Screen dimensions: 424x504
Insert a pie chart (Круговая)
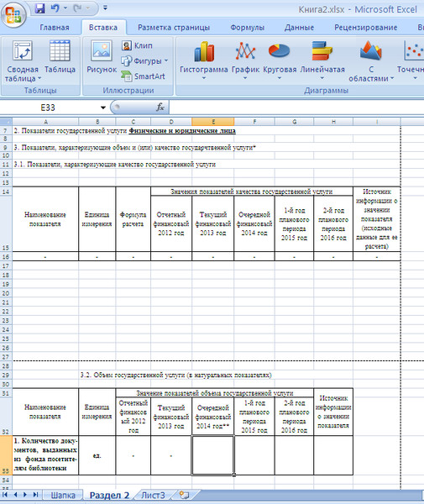(x=280, y=60)
